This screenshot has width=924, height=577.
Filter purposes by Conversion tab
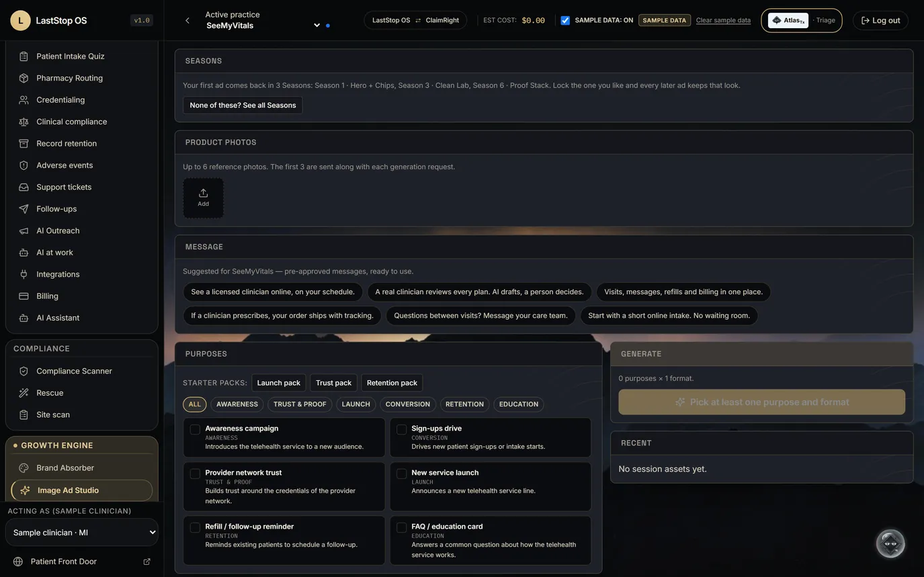[408, 404]
